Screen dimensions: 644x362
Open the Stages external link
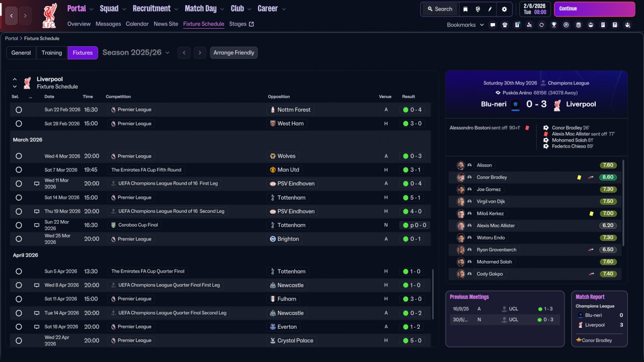pos(242,24)
